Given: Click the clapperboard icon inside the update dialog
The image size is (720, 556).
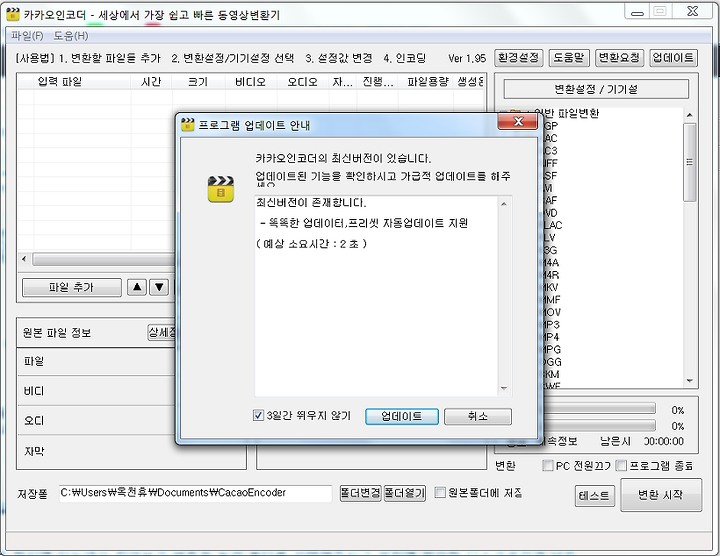Looking at the screenshot, I should click(x=221, y=189).
